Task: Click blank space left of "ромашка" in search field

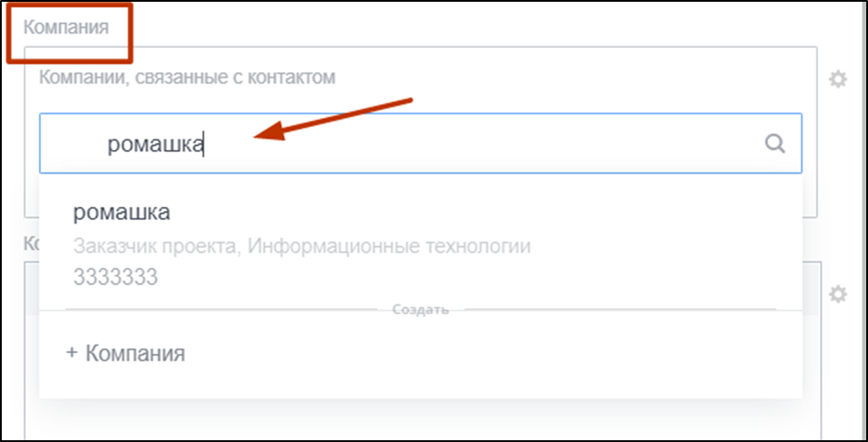Action: pyautogui.click(x=73, y=144)
